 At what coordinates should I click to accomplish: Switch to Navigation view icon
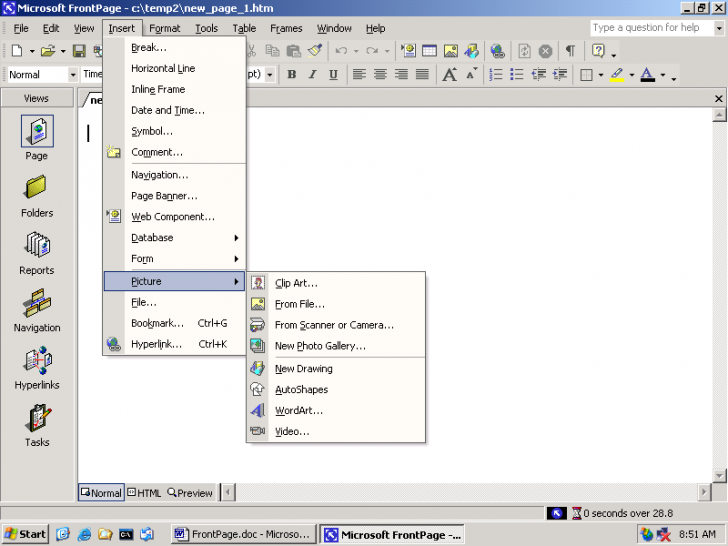point(37,310)
